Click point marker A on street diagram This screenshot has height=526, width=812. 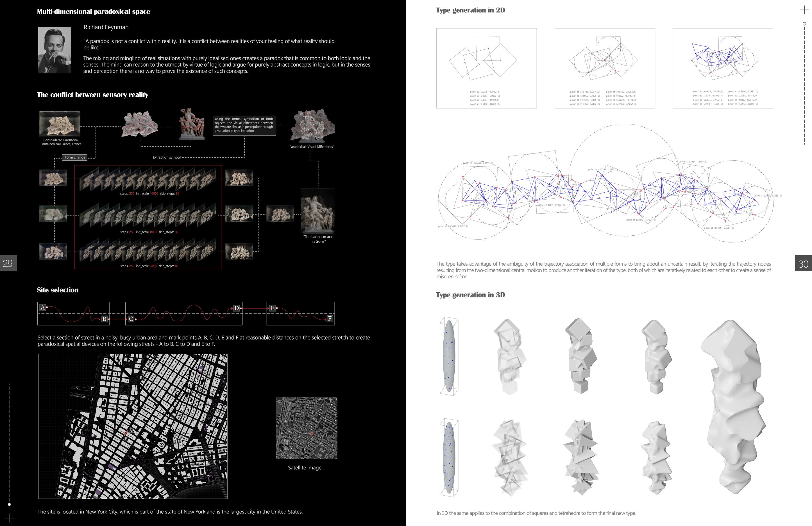[43, 307]
